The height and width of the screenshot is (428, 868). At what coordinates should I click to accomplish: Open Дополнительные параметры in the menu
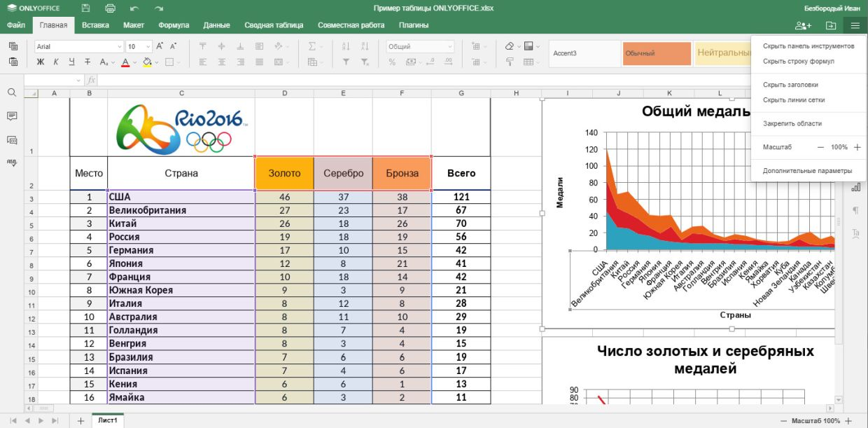tap(808, 171)
